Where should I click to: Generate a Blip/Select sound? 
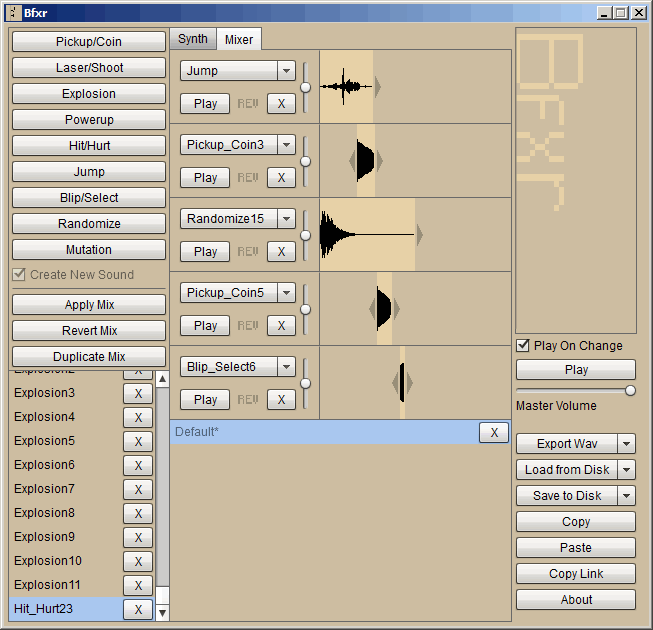[89, 198]
